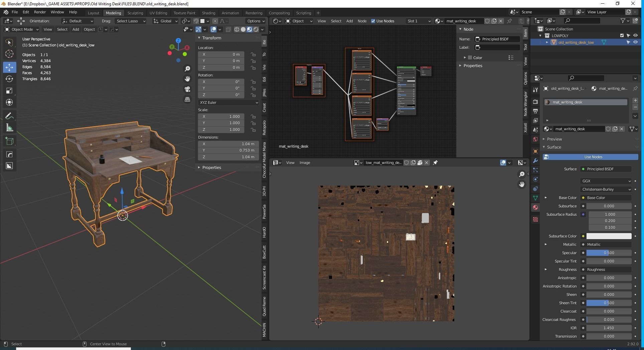644x350 pixels.
Task: Open the GGX distribution dropdown
Action: [606, 181]
